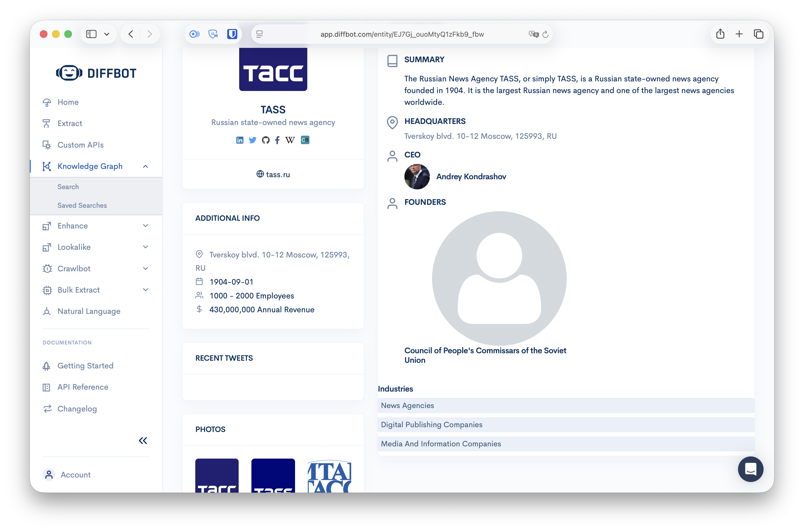Open the first TASS logo photo
Image resolution: width=804 pixels, height=532 pixels.
tap(217, 475)
